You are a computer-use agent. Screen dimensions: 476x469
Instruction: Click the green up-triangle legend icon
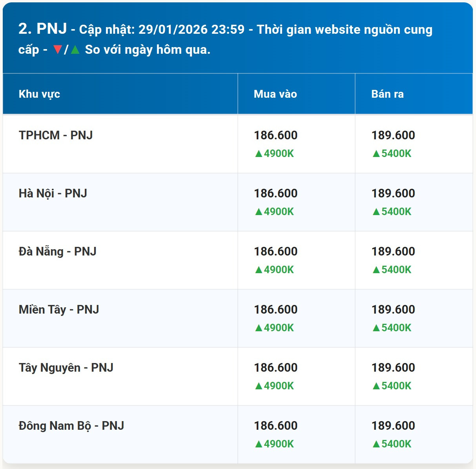(x=75, y=50)
